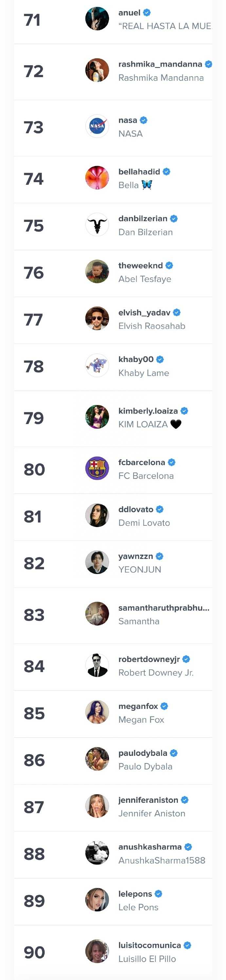Click khaby00 profile picture
This screenshot has width=226, height=980.
click(97, 366)
